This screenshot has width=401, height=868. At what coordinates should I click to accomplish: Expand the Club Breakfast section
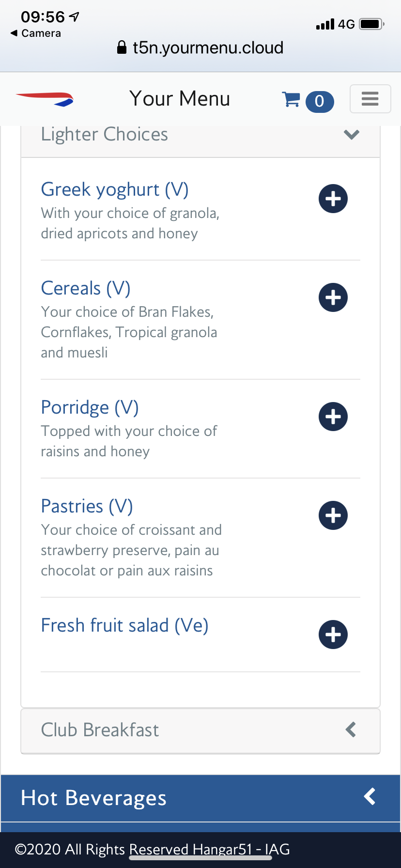pyautogui.click(x=200, y=730)
